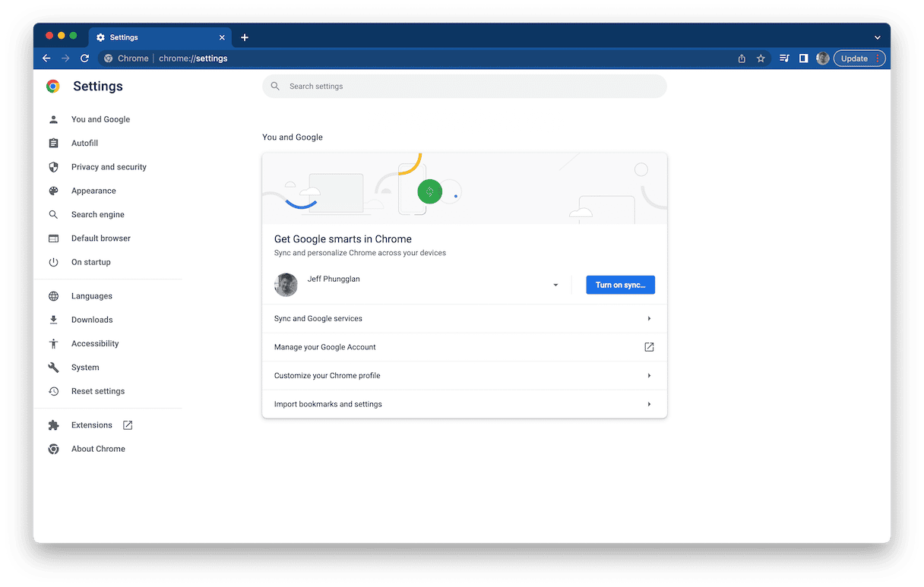Go back with the back arrow
Viewport: 924px width, 587px height.
46,58
